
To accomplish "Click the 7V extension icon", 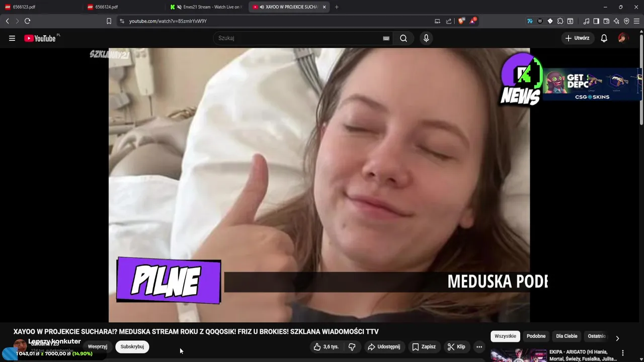I will pos(530,21).
